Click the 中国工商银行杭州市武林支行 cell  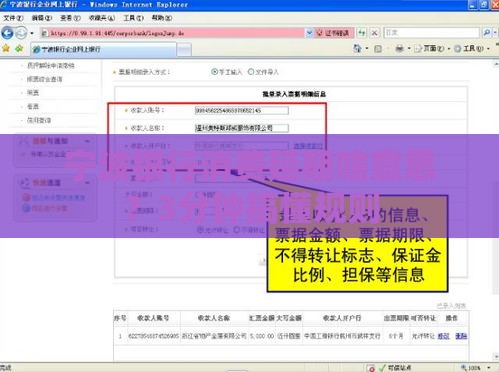[x=342, y=336]
